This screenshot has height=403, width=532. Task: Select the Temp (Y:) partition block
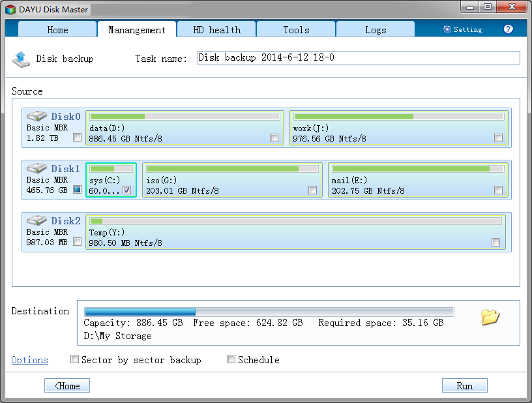(x=295, y=232)
